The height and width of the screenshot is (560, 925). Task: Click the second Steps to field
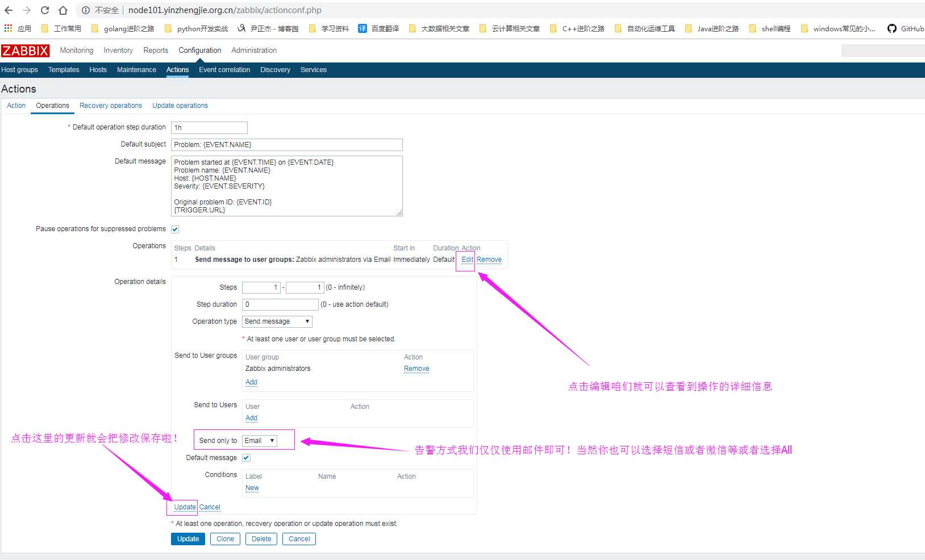click(x=305, y=287)
